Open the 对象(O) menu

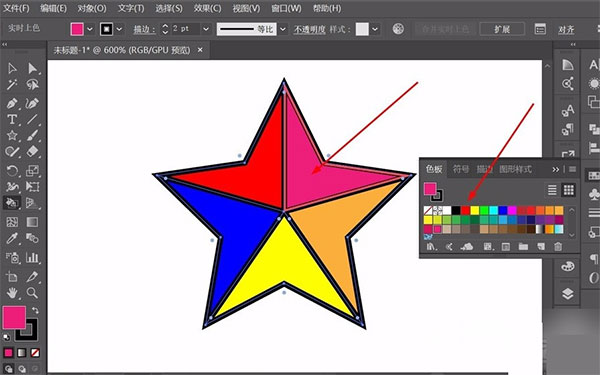(92, 8)
